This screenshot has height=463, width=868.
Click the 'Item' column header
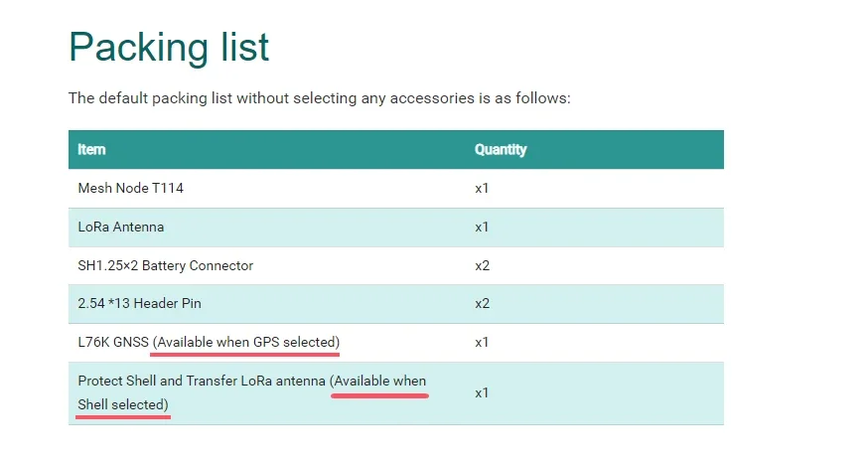[91, 150]
